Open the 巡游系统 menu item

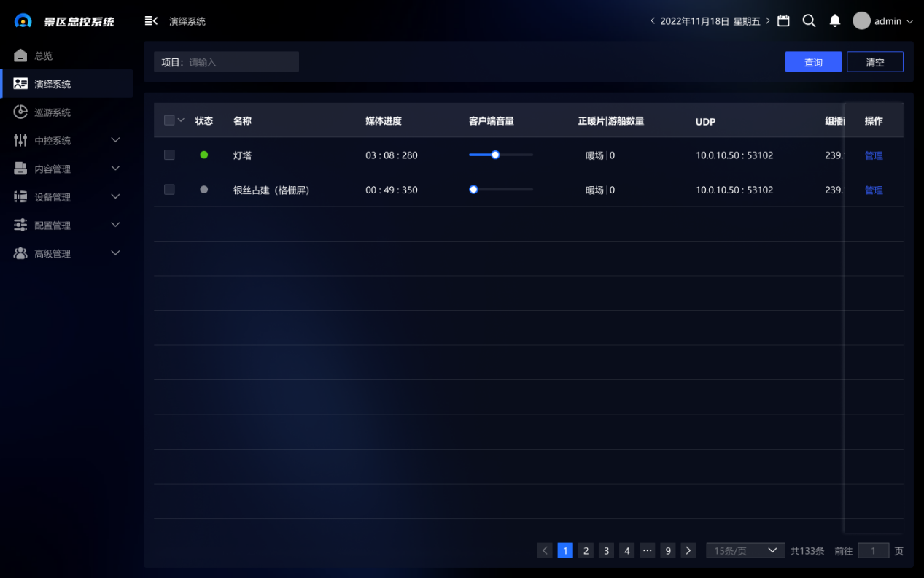(x=53, y=112)
